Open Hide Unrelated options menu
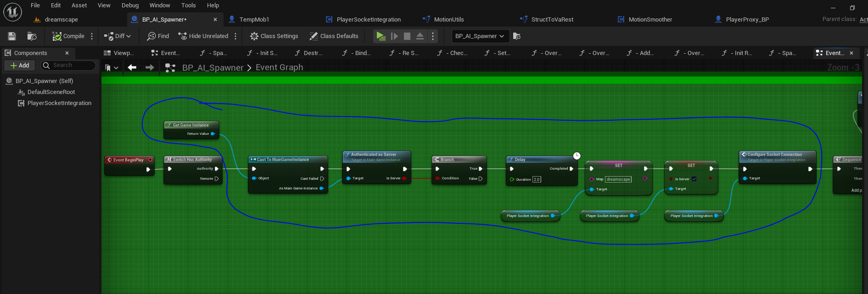868x294 pixels. click(235, 36)
